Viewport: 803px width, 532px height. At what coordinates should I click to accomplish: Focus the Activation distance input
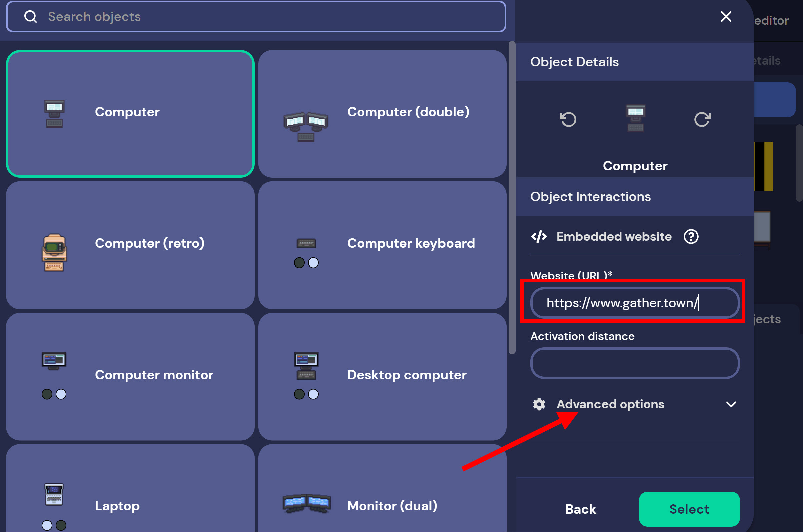point(635,363)
